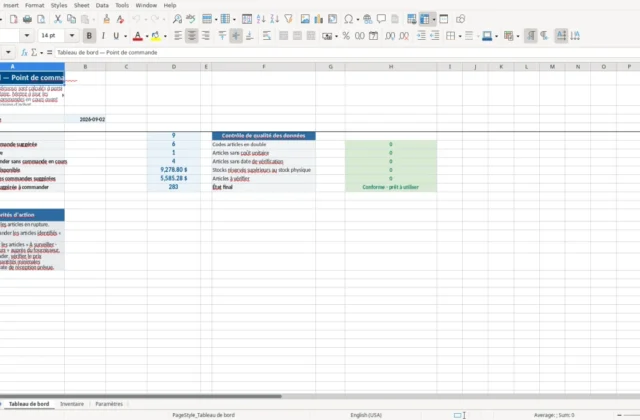The image size is (640, 420).
Task: Toggle Center Horizontally alignment
Action: point(191,36)
